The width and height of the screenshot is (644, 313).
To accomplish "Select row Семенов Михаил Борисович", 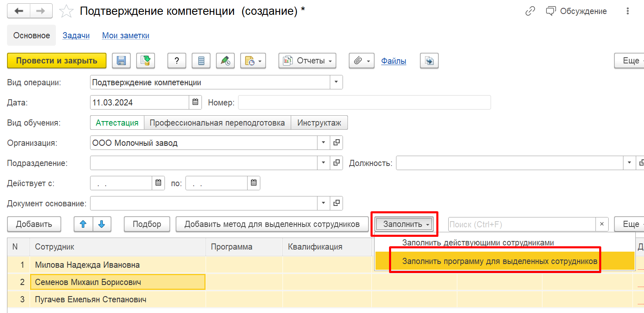I will click(x=118, y=282).
